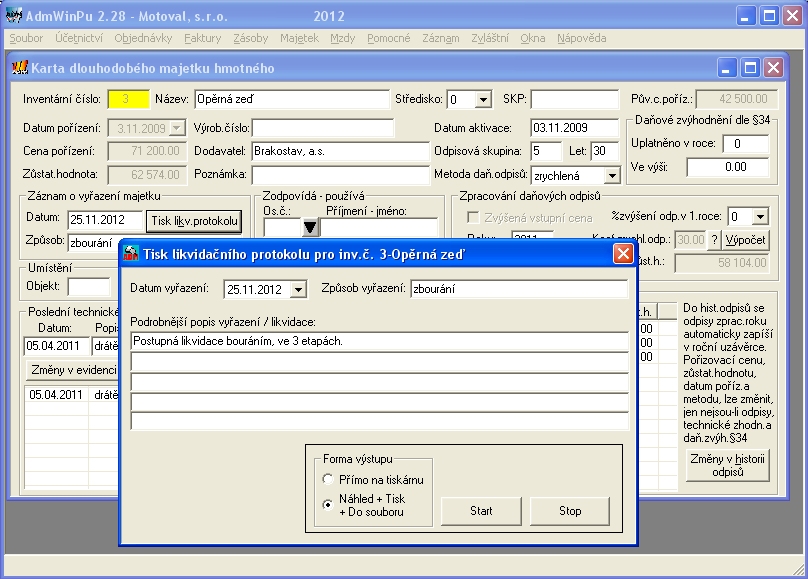Click the Datum field in Záznam o vyřazení
808x579 pixels.
[105, 220]
